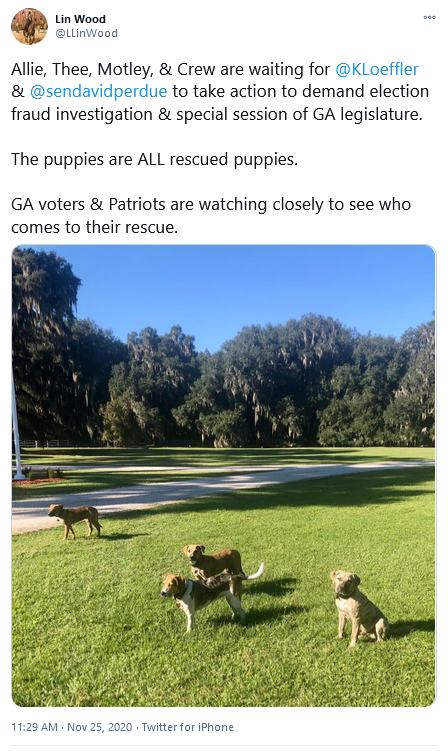Click the sitting brindle puppy in the photo
Image resolution: width=448 pixels, height=753 pixels.
coord(358,607)
